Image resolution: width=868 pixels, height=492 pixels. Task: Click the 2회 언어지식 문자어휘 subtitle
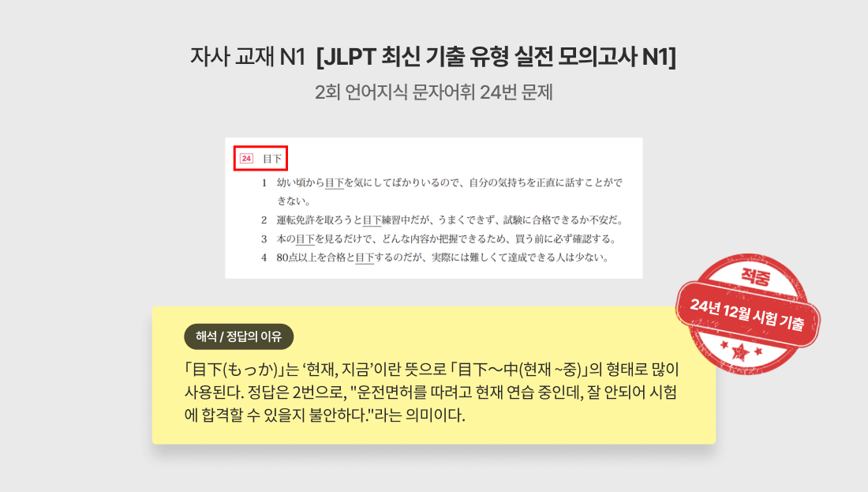point(433,92)
